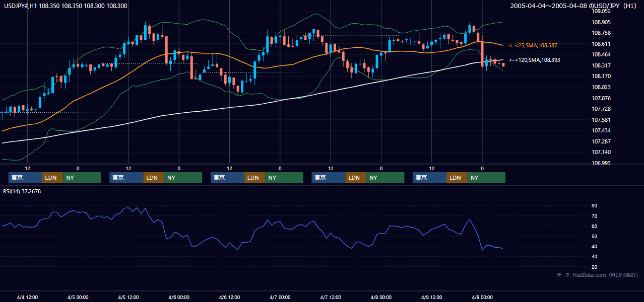Select the 東京 session block for April 5
Image resolution: width=644 pixels, height=302 pixels.
(x=126, y=178)
